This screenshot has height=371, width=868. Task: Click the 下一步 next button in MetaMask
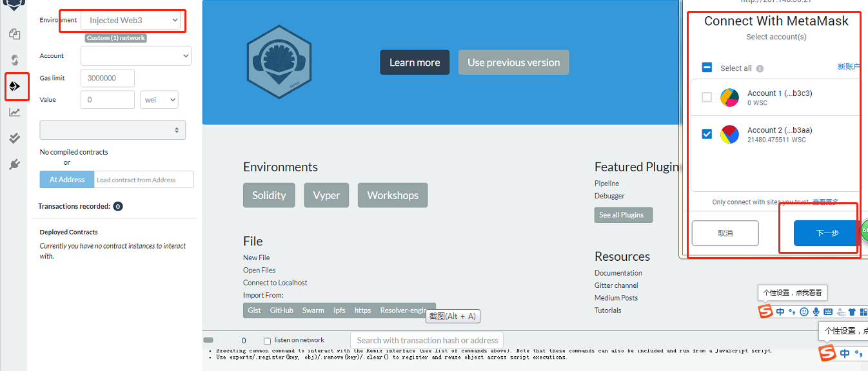tap(827, 233)
